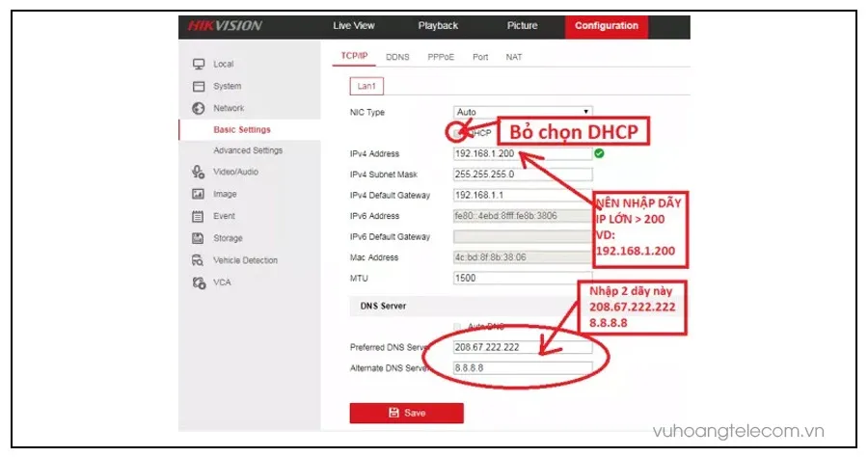Open Event in the sidebar
Viewport: 868px width, 457px height.
[x=224, y=216]
